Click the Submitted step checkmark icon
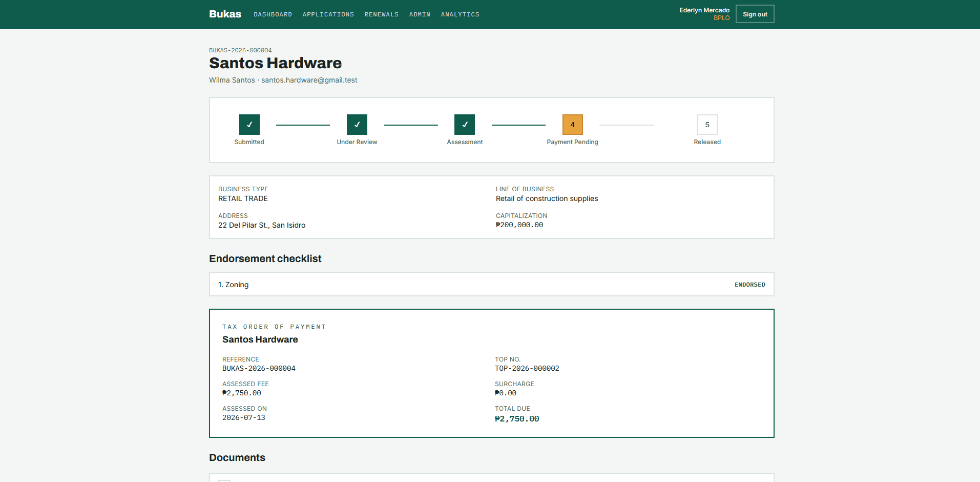Viewport: 980px width, 482px height. [x=249, y=125]
